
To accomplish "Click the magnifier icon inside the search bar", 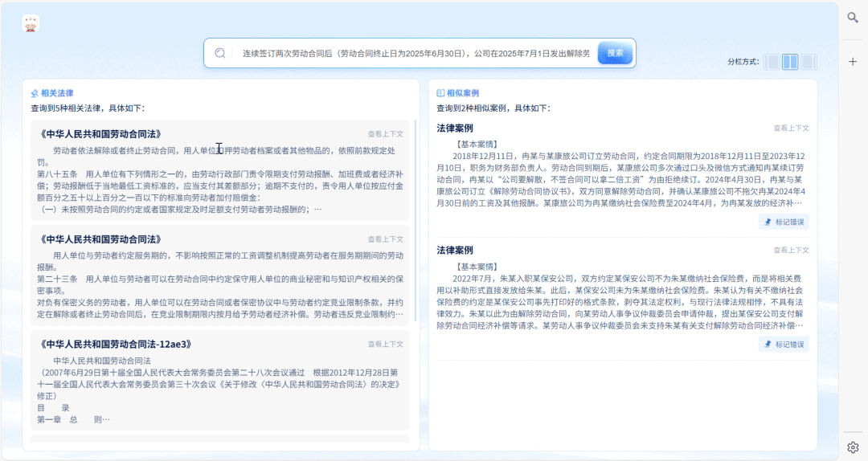I will tap(219, 53).
